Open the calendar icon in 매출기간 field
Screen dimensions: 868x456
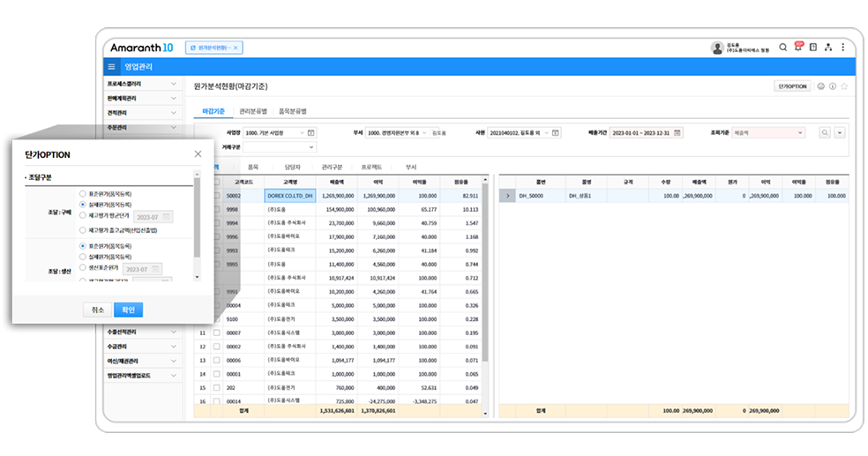point(677,133)
